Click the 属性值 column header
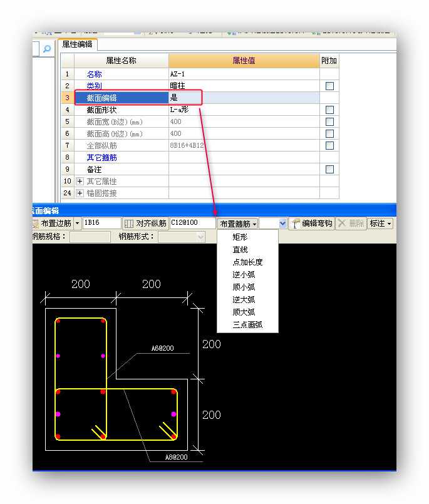The width and height of the screenshot is (429, 504). [x=244, y=61]
